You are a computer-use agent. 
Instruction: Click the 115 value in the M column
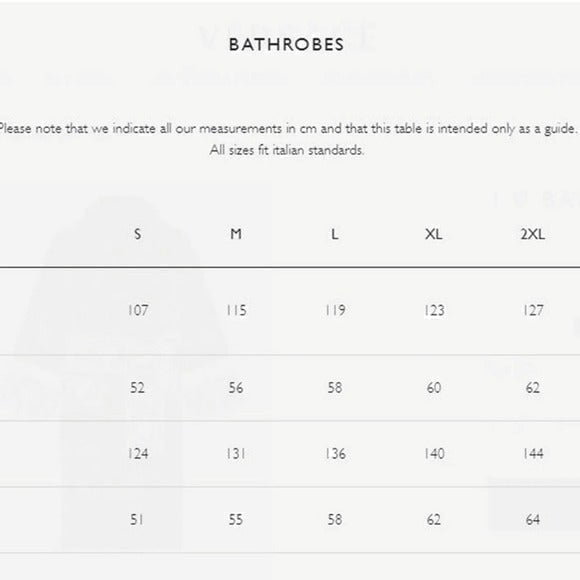(x=236, y=310)
